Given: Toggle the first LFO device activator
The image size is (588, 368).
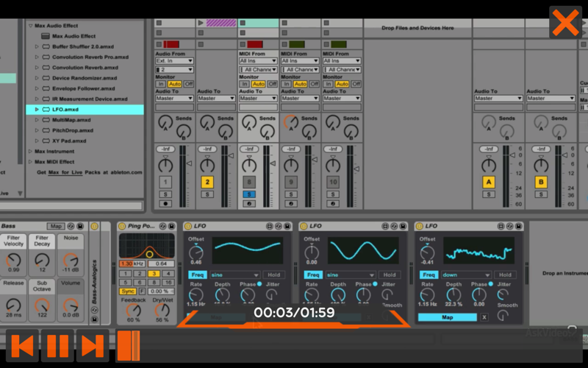Looking at the screenshot, I should 188,226.
